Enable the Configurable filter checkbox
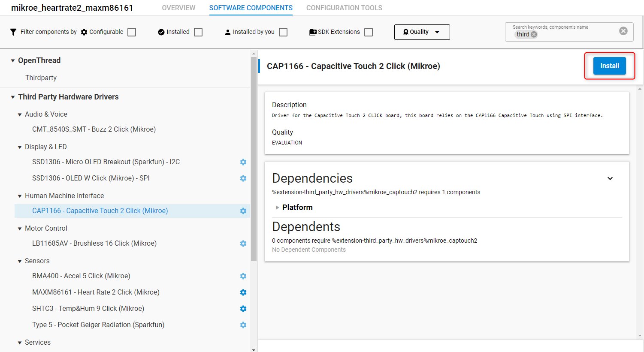This screenshot has height=352, width=644. click(x=132, y=32)
